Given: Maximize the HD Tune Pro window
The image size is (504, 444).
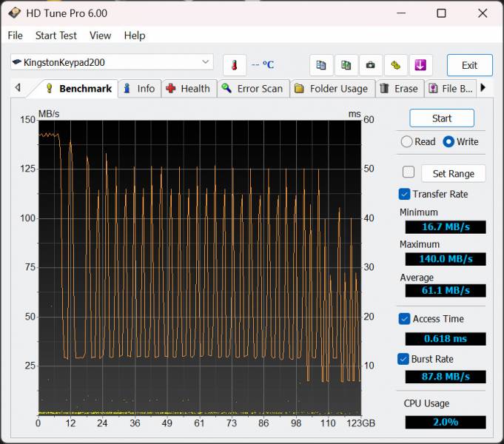Looking at the screenshot, I should [441, 13].
